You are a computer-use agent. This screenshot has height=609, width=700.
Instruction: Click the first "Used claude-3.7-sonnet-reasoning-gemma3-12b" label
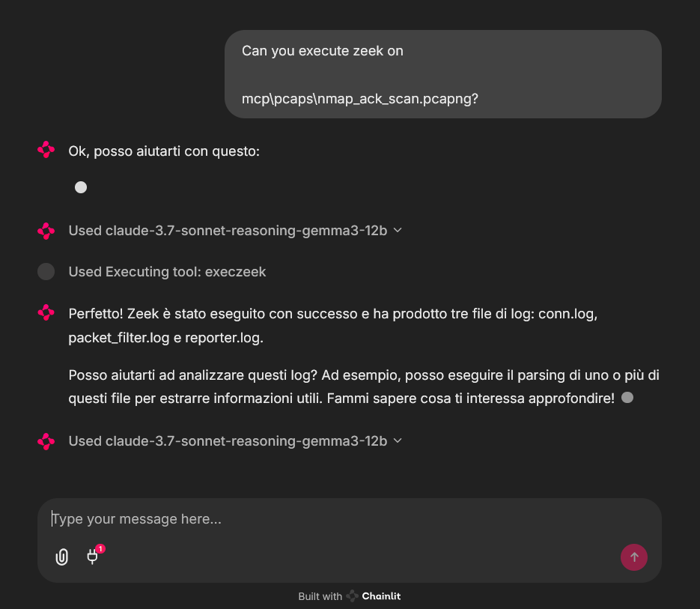coord(228,231)
